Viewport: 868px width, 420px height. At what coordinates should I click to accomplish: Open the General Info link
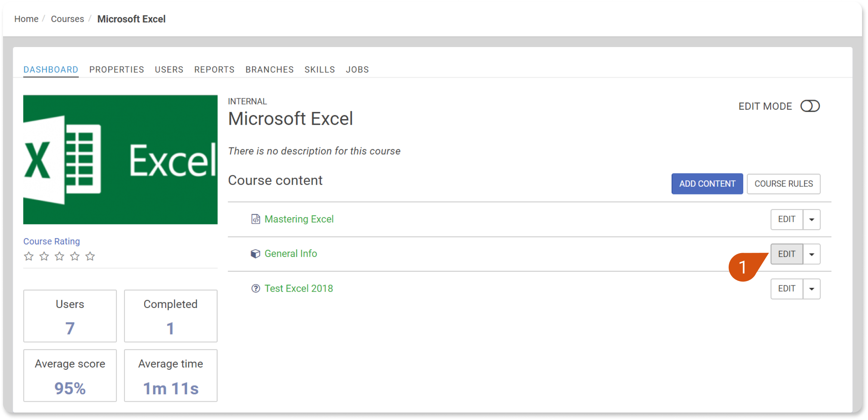291,254
